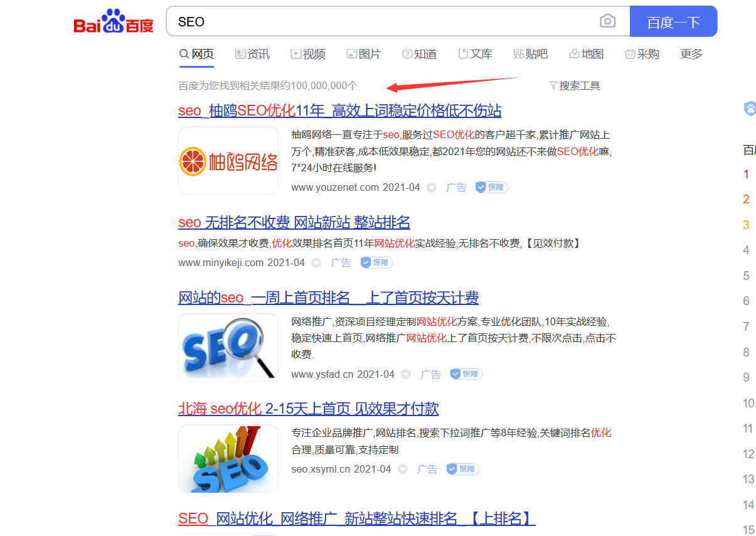The height and width of the screenshot is (536, 756).
Task: Click the shield paw icon at right edge
Action: tap(750, 109)
